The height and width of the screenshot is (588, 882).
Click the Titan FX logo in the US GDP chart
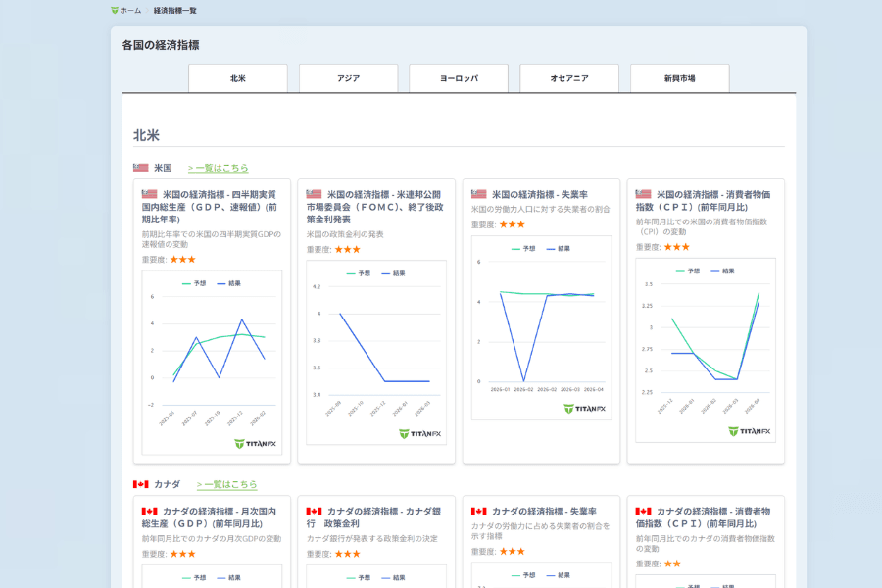click(x=256, y=443)
